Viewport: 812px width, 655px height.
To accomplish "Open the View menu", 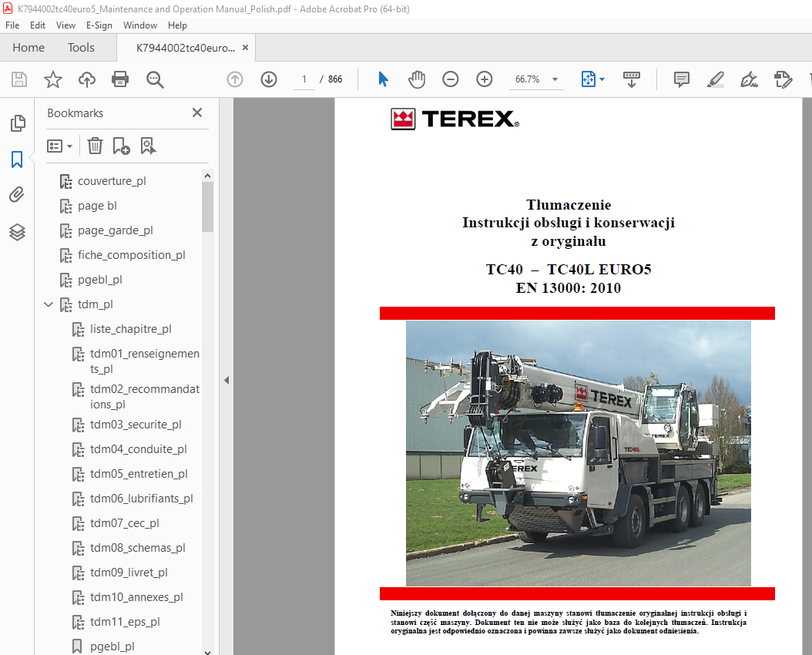I will 65,25.
